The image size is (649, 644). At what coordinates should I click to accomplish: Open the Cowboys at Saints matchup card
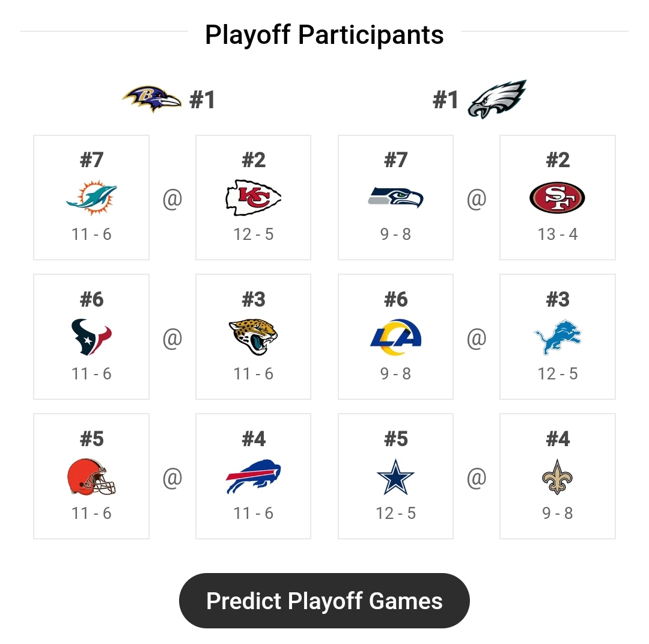476,476
